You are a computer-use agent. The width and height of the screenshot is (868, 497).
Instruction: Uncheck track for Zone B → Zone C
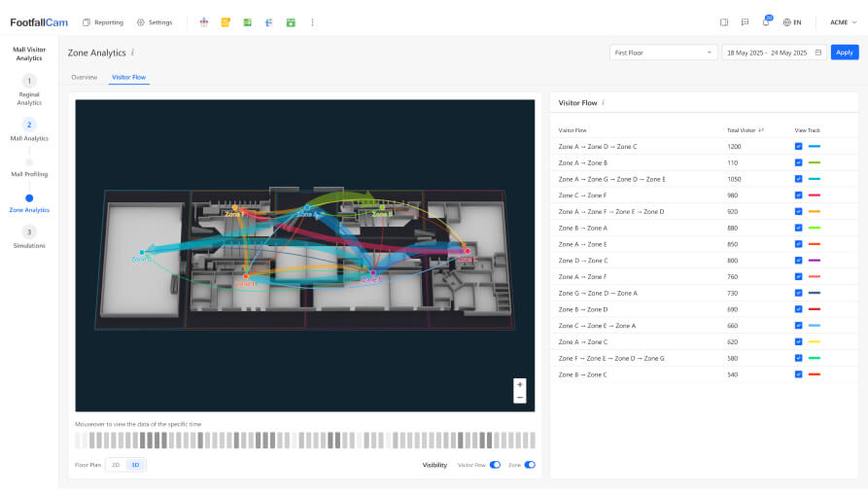tap(798, 374)
